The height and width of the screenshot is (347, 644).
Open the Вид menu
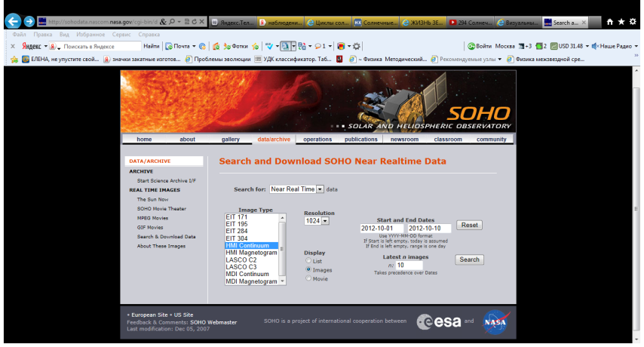(64, 35)
